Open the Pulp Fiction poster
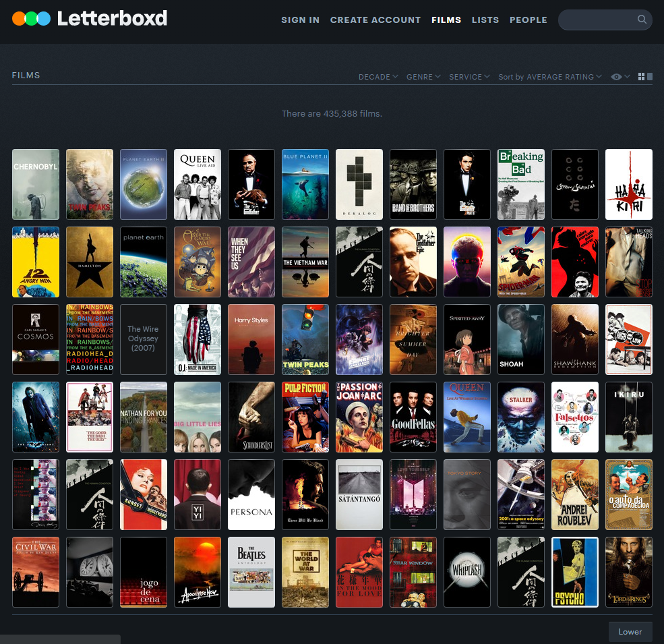Viewport: 664px width, 644px height. click(x=305, y=417)
